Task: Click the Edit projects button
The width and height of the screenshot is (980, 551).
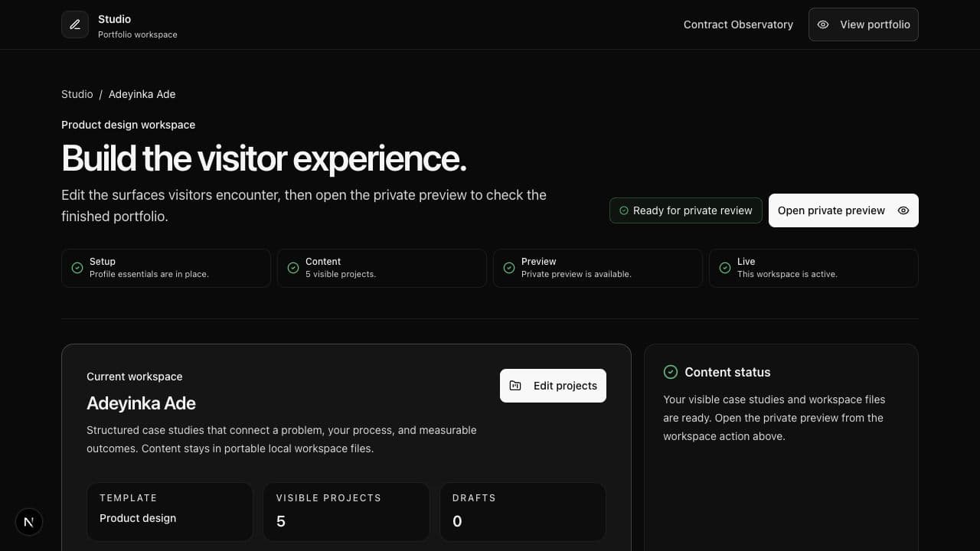Action: (x=553, y=386)
